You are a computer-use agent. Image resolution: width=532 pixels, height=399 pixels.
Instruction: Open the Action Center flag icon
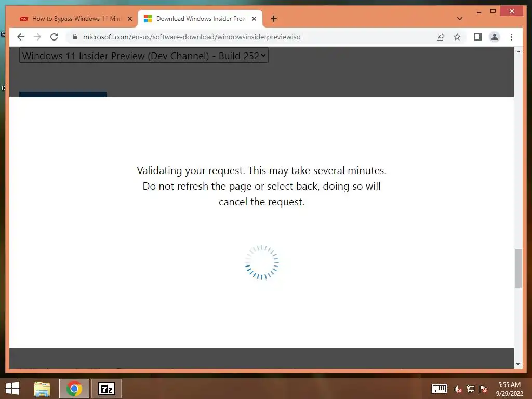pyautogui.click(x=483, y=389)
